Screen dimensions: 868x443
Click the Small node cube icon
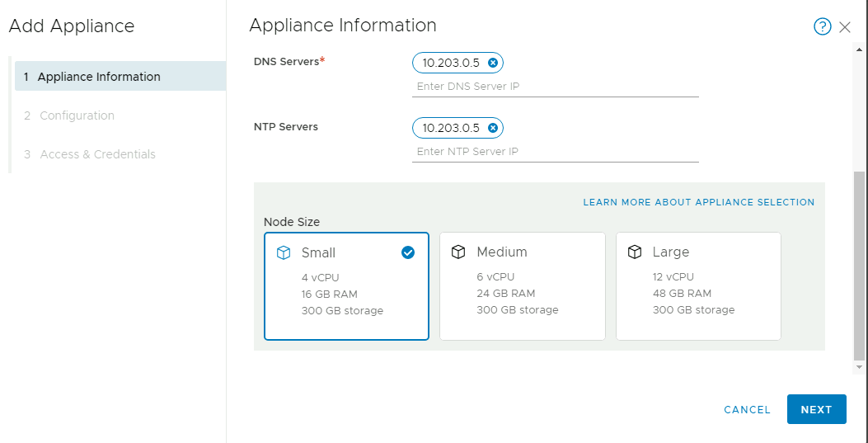(x=283, y=252)
